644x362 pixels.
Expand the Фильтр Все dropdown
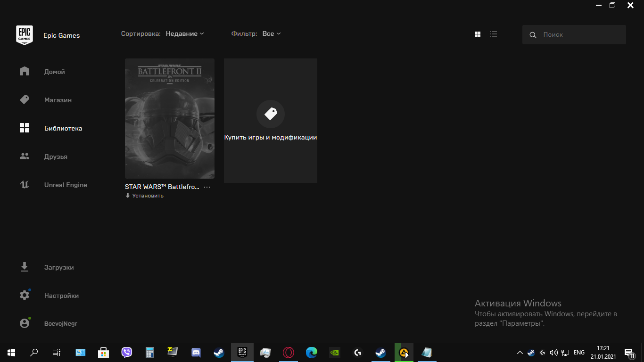tap(272, 34)
